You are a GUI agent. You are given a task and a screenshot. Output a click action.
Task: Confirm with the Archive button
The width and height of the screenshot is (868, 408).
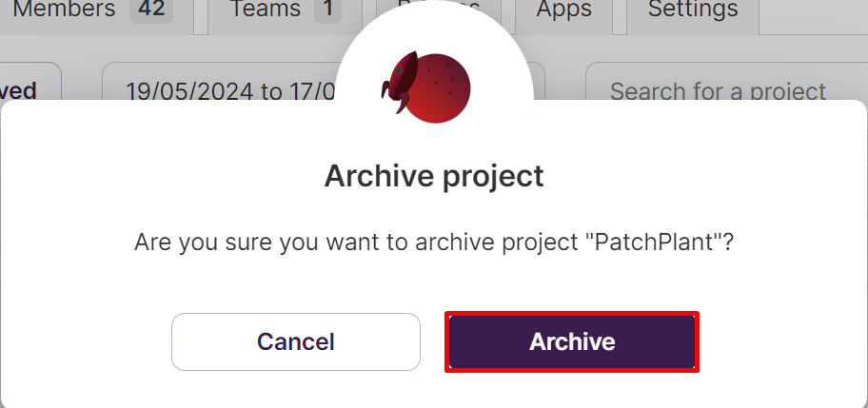[x=572, y=341]
